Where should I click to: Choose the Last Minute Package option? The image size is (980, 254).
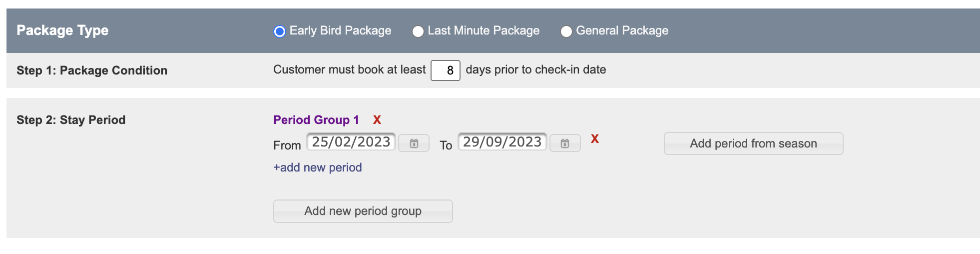418,31
